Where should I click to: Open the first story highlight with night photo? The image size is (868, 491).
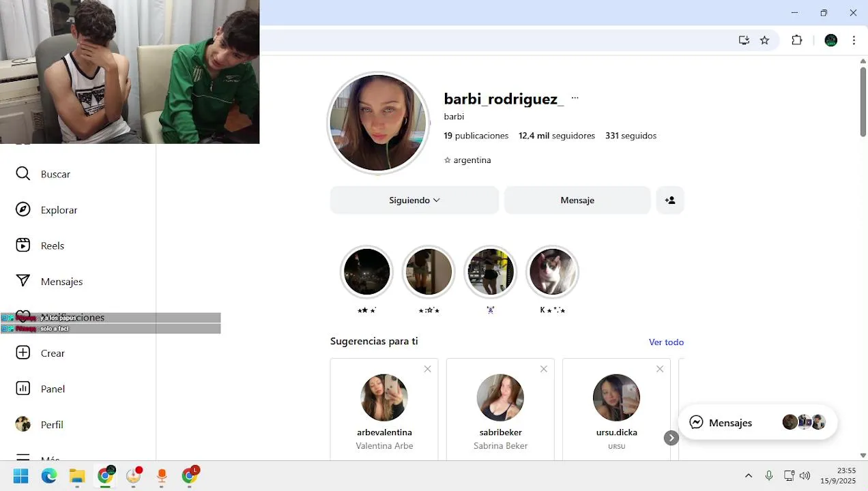[366, 271]
